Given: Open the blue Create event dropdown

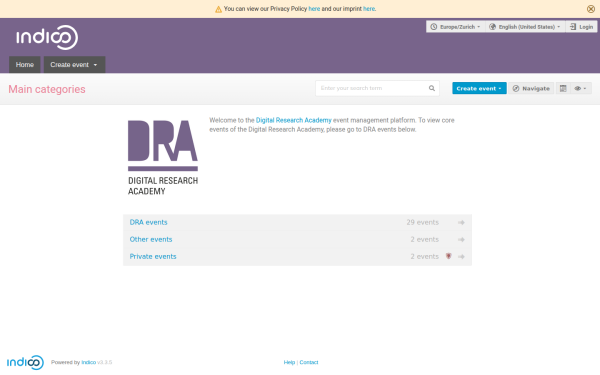Looking at the screenshot, I should click(479, 88).
